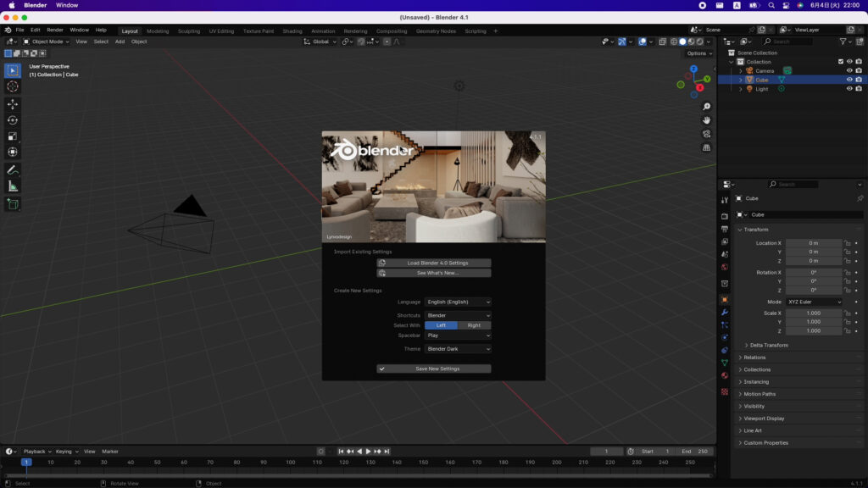Screen dimensions: 868x488
Task: Hide the Cube in outliner
Action: pos(849,80)
